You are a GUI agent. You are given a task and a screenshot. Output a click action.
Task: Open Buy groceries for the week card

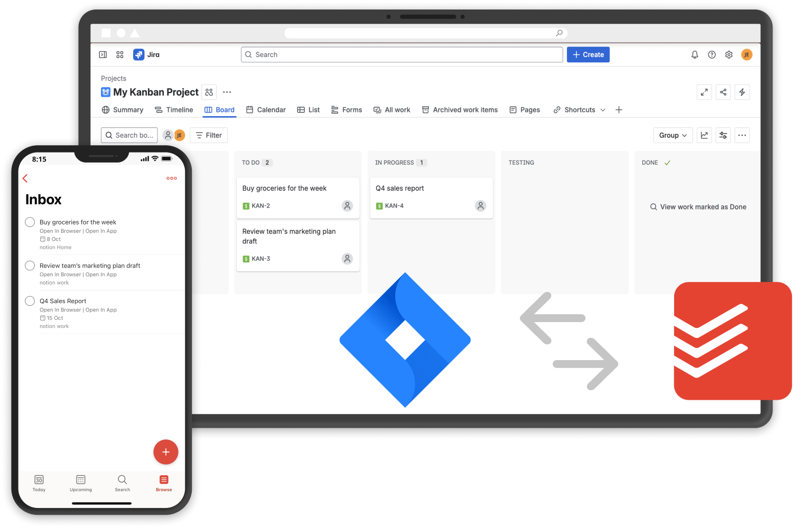(298, 198)
